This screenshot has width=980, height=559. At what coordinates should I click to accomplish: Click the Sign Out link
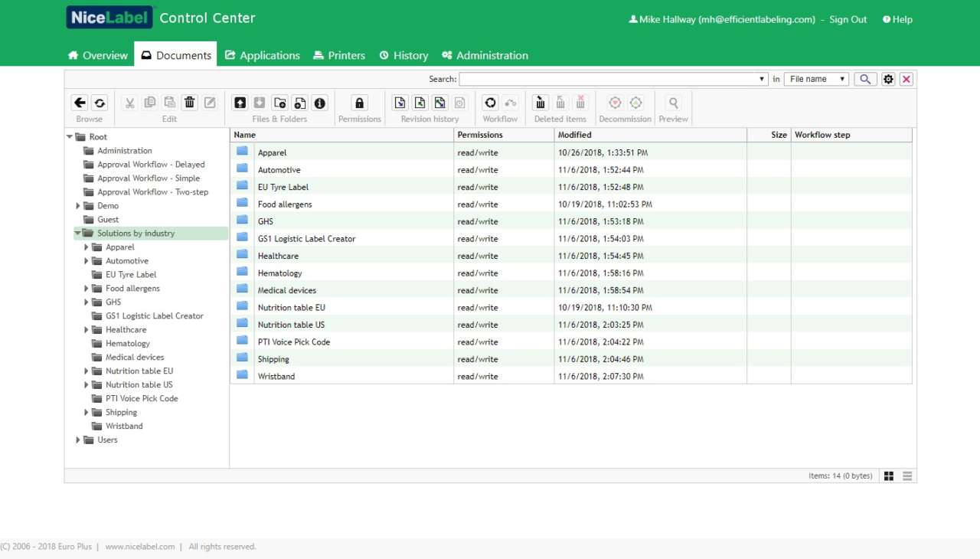pyautogui.click(x=848, y=20)
